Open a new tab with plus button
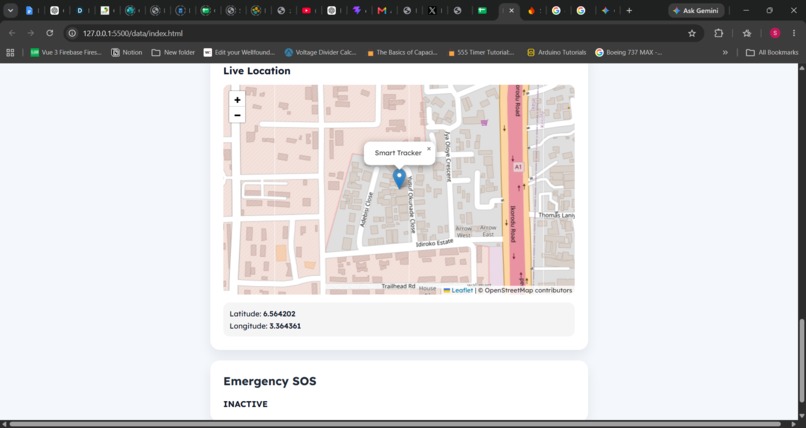 click(629, 10)
